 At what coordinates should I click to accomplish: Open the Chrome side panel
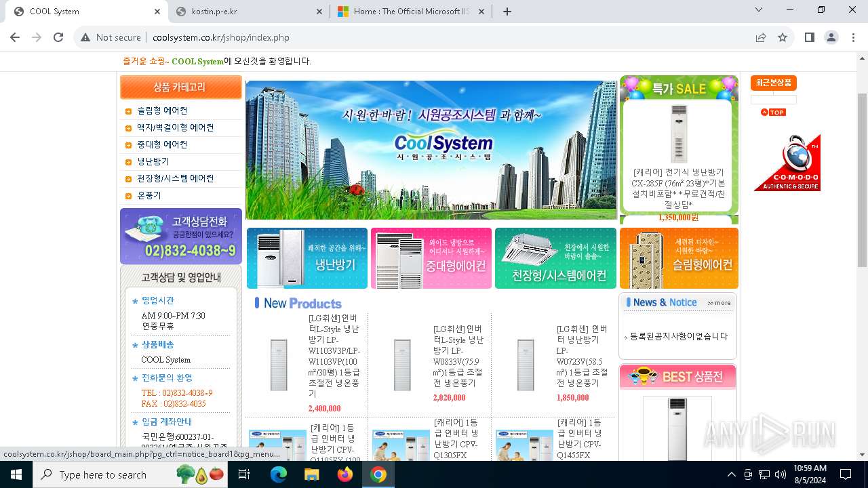click(810, 37)
